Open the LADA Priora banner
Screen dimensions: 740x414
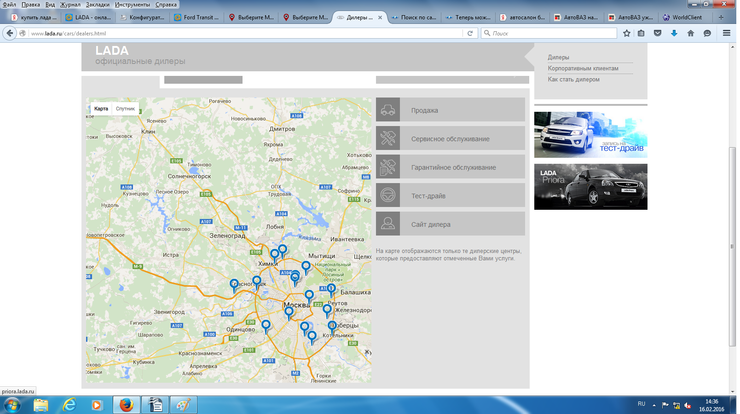(590, 186)
